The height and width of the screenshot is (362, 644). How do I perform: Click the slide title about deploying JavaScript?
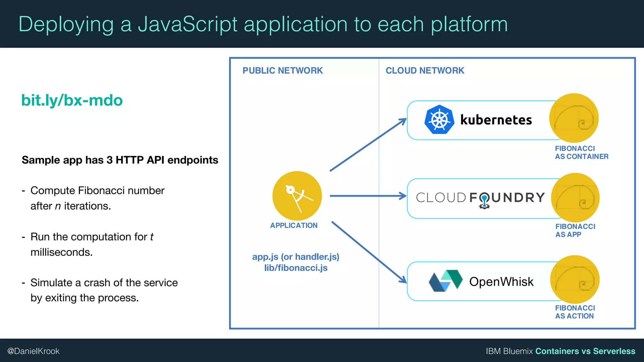(263, 24)
